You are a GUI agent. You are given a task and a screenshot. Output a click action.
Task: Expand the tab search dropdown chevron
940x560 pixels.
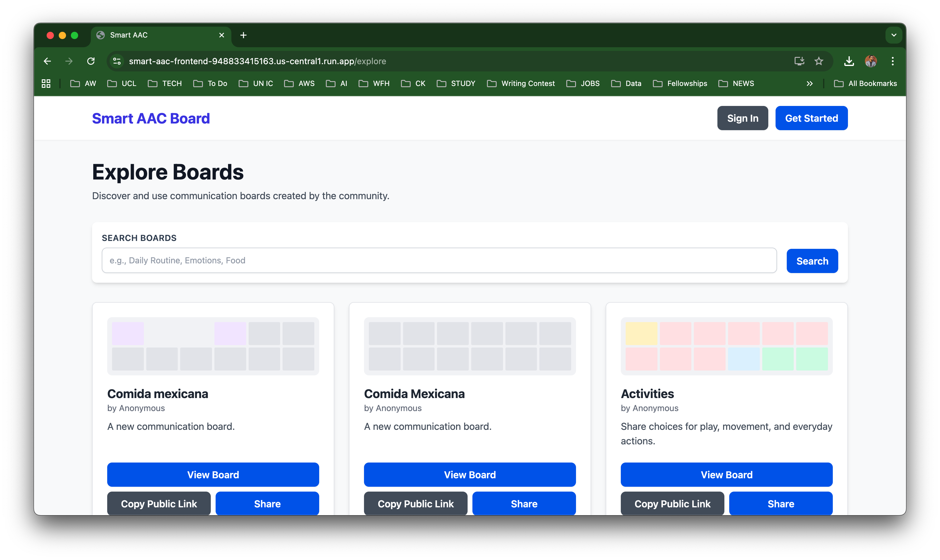(x=894, y=35)
